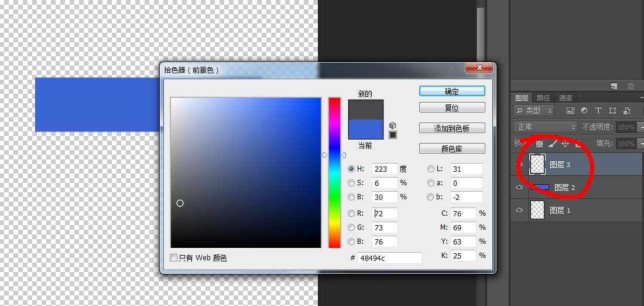Image resolution: width=644 pixels, height=306 pixels.
Task: Click the 新的 new color swatch
Action: pyautogui.click(x=365, y=110)
